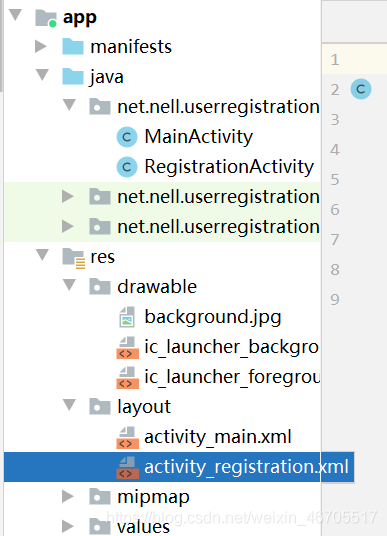This screenshot has width=387, height=536.
Task: Collapse the layout folder arrow
Action: [x=69, y=405]
